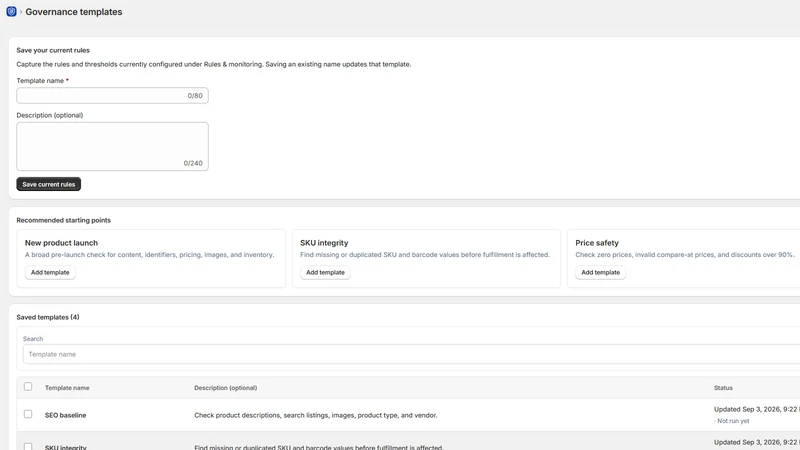Image resolution: width=800 pixels, height=450 pixels.
Task: Select the SKU integrity row checkbox
Action: [28, 446]
